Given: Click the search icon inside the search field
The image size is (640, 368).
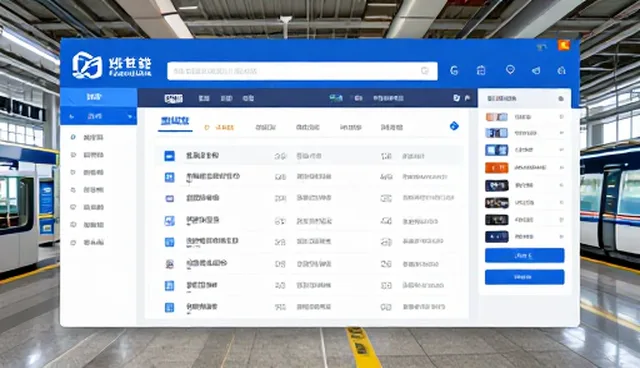Looking at the screenshot, I should coord(425,71).
